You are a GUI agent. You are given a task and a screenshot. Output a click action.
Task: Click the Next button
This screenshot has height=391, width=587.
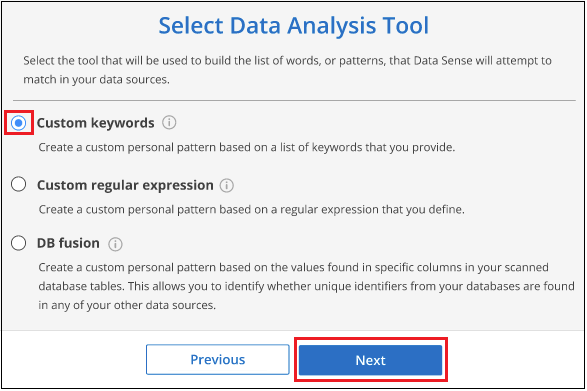click(370, 360)
